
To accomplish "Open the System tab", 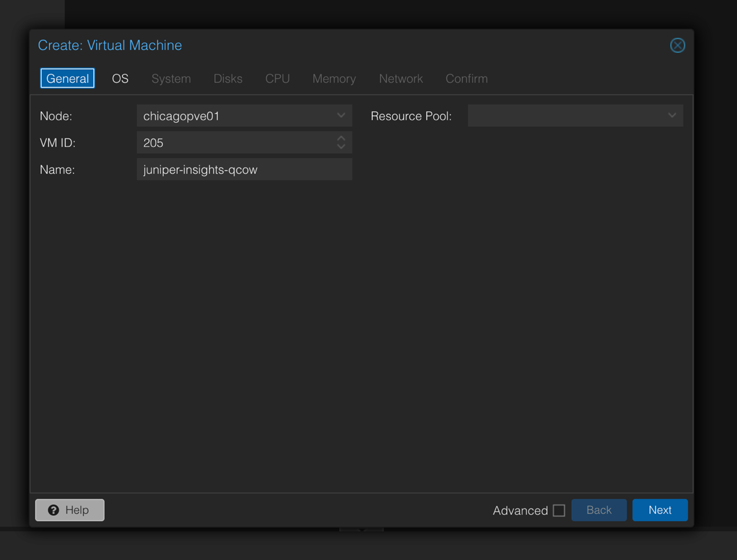I will point(171,78).
